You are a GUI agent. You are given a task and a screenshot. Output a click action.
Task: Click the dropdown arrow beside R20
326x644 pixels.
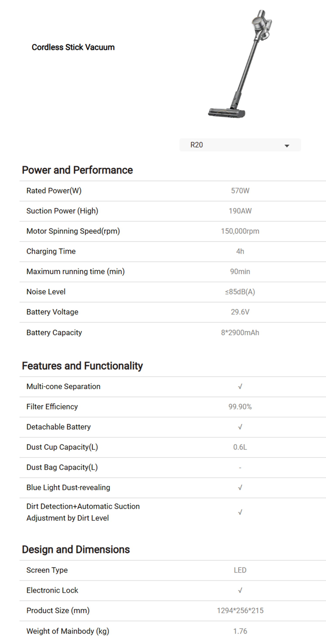pos(287,146)
